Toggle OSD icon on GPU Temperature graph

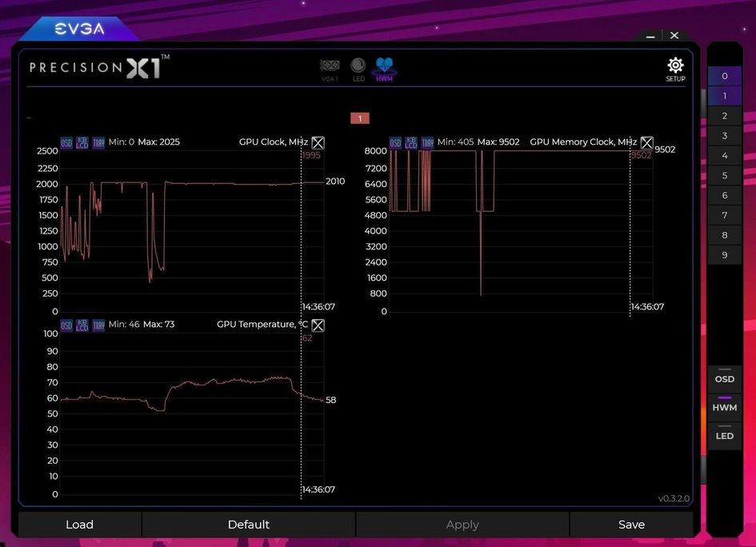(66, 325)
